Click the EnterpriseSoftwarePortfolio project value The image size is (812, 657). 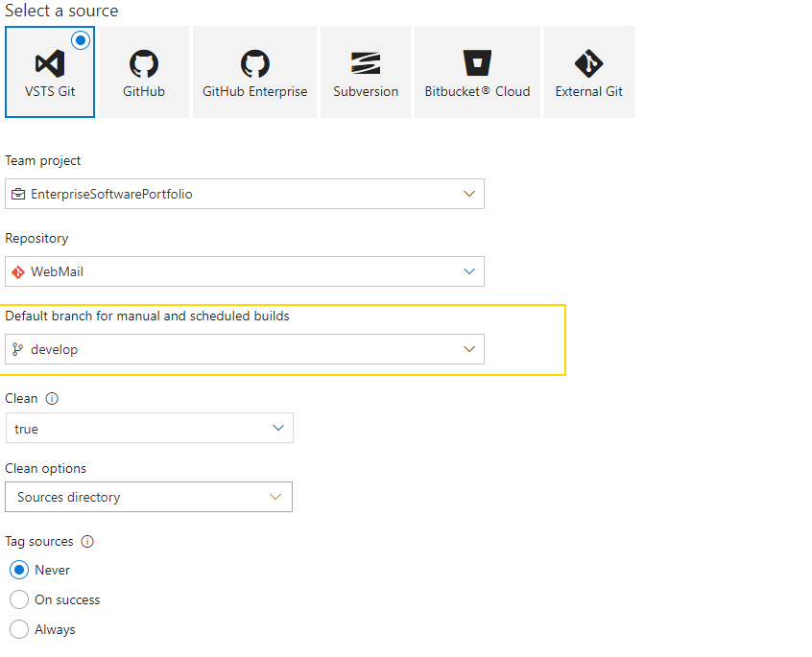pyautogui.click(x=111, y=194)
